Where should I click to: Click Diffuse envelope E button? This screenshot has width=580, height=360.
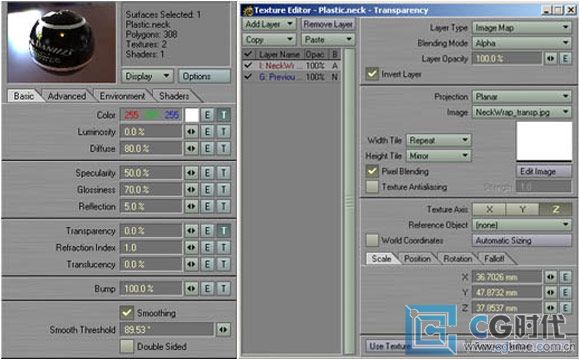tap(207, 148)
